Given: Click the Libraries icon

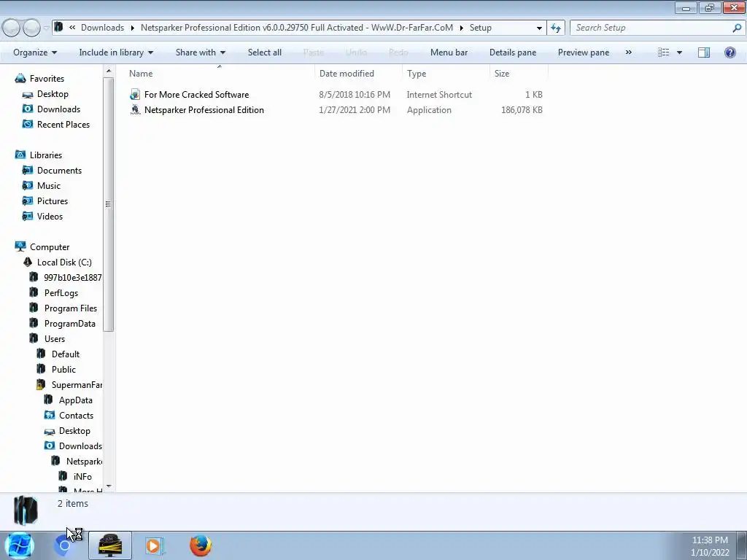Looking at the screenshot, I should [x=20, y=155].
